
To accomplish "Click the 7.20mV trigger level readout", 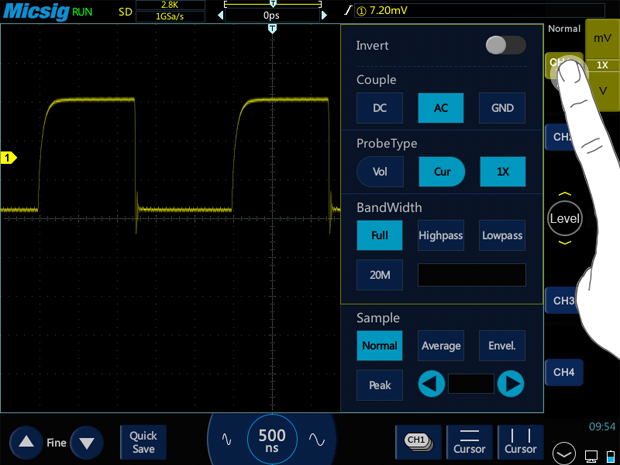I will pos(388,11).
